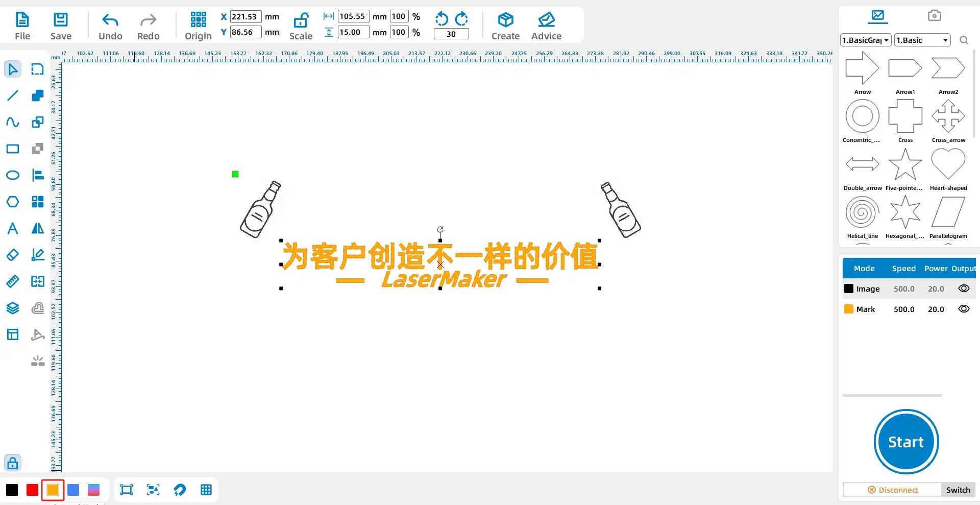Click the Switch button
The image size is (980, 505).
[958, 490]
